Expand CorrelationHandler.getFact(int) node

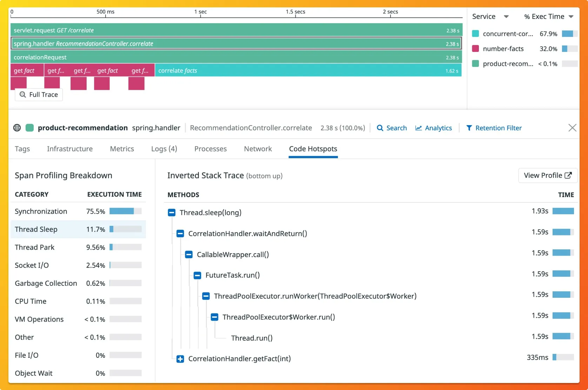tap(180, 359)
